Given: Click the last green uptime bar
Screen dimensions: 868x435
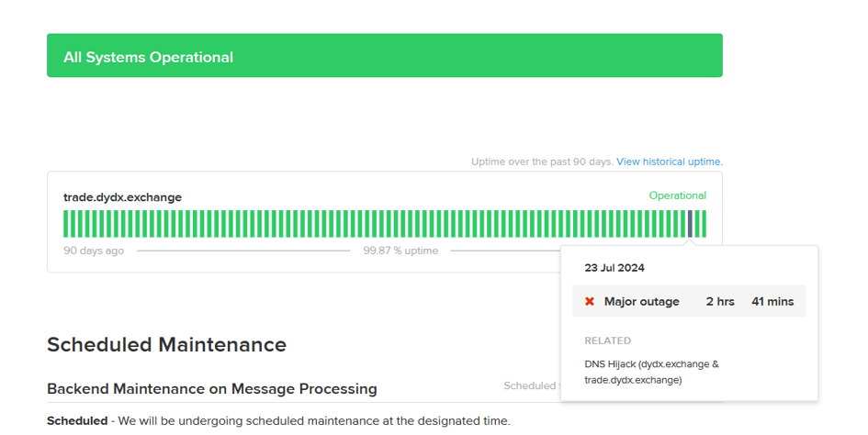Looking at the screenshot, I should pos(704,224).
